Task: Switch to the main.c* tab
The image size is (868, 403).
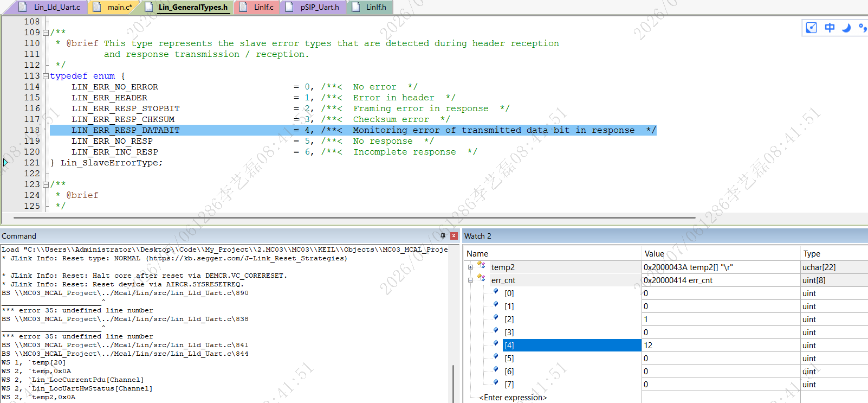Action: tap(114, 7)
